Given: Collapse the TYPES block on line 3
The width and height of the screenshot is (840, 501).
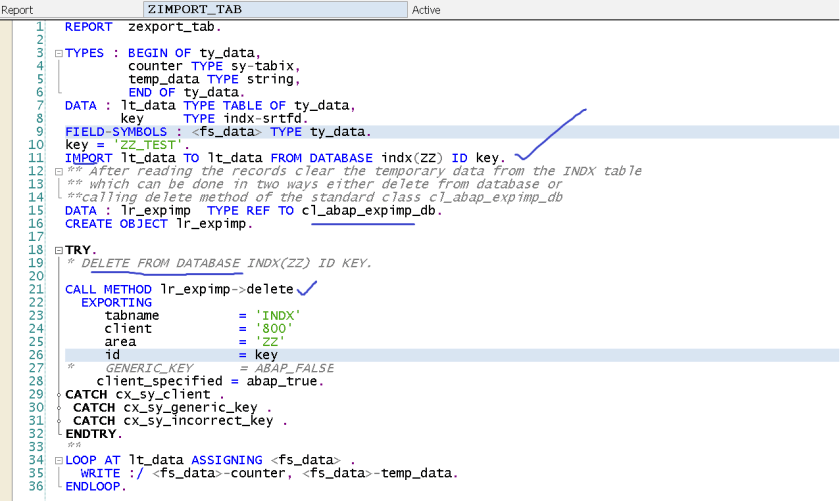Looking at the screenshot, I should (57, 53).
